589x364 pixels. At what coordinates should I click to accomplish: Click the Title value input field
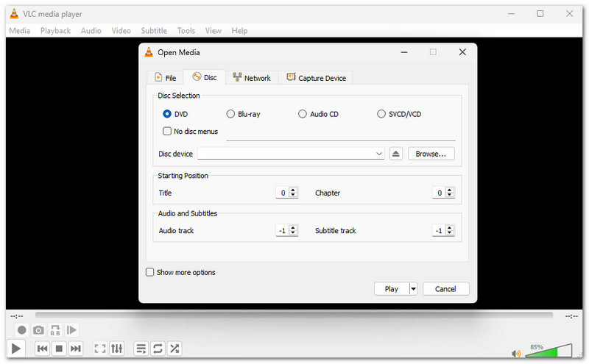(283, 193)
